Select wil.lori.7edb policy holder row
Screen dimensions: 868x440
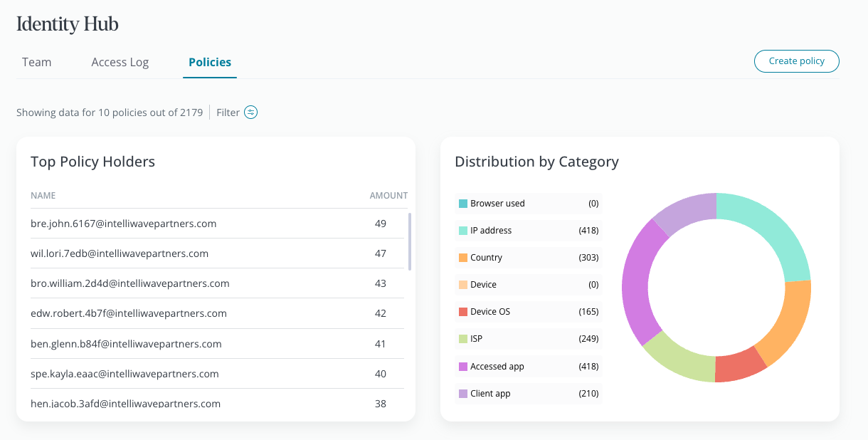120,253
